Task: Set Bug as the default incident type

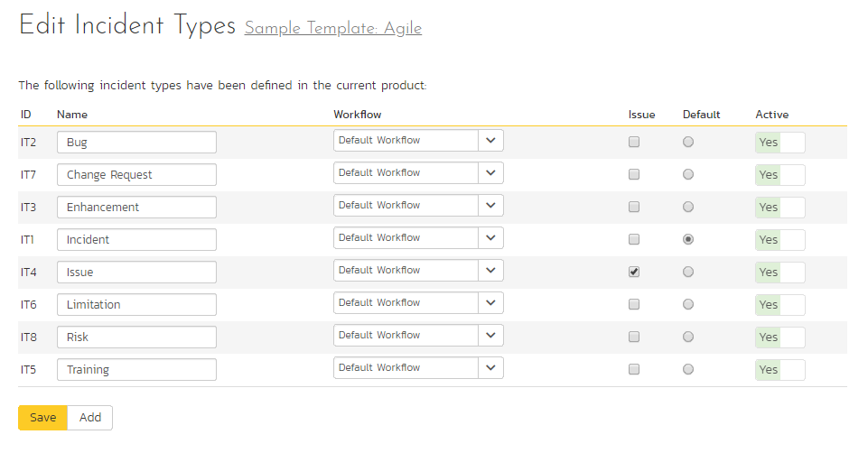Action: pos(688,142)
